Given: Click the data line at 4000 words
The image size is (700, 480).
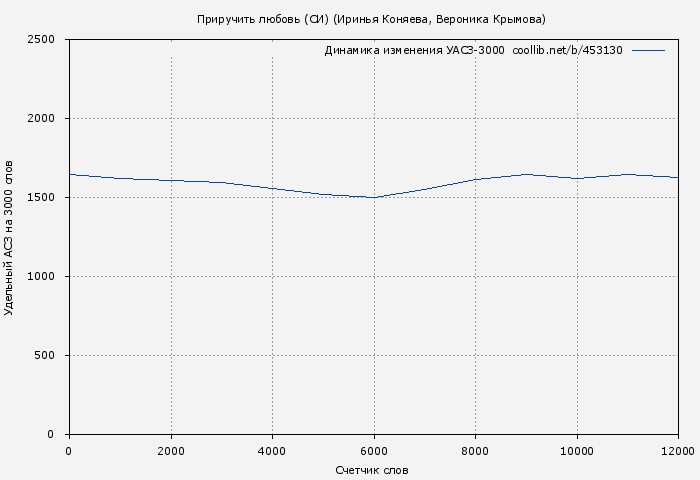Looking at the screenshot, I should coord(272,188).
